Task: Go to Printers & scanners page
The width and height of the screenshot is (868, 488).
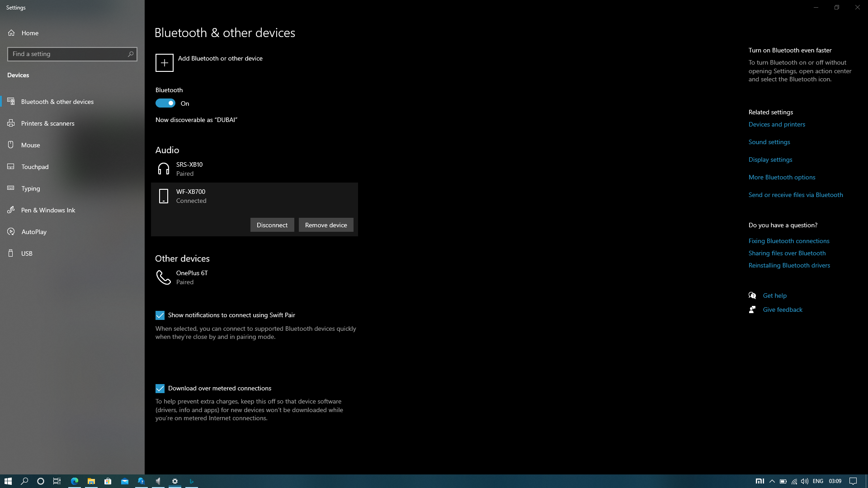Action: (72, 123)
